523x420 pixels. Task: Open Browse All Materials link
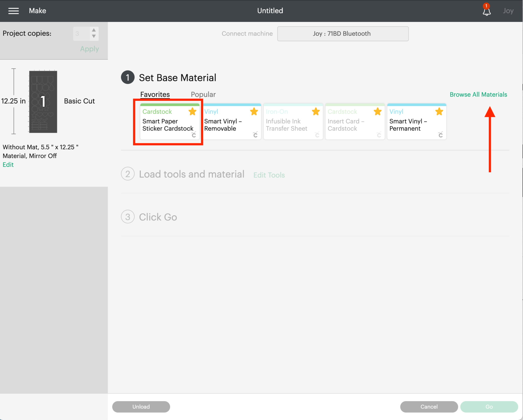pos(478,94)
